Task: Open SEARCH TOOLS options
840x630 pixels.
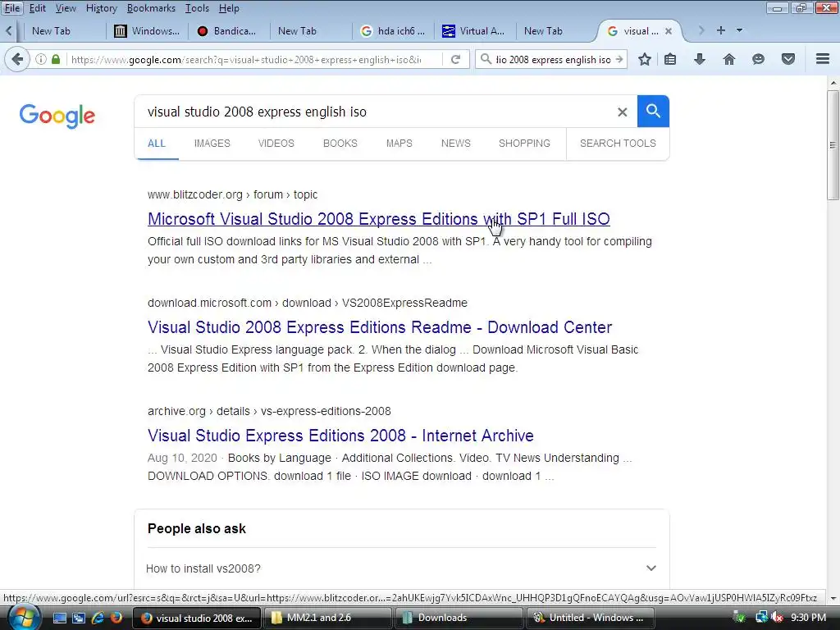Action: pos(618,143)
